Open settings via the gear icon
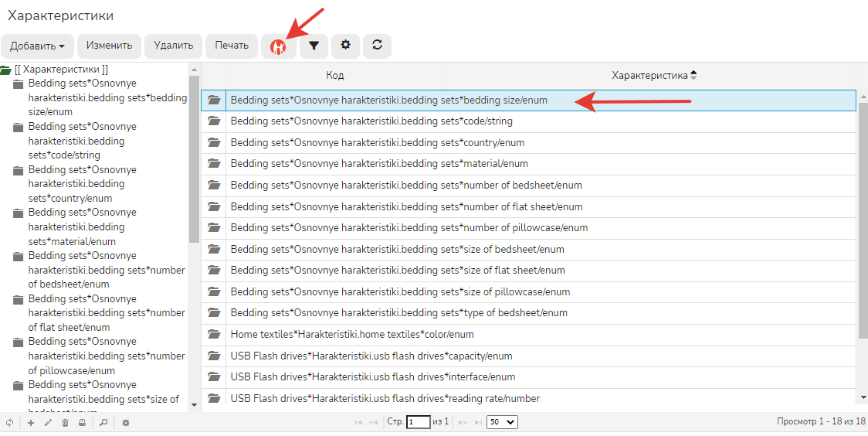Screen dimensions: 868x436 345,46
